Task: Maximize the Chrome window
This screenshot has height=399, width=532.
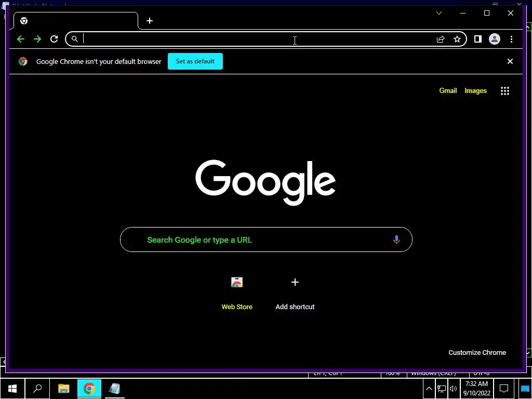Action: tap(486, 13)
